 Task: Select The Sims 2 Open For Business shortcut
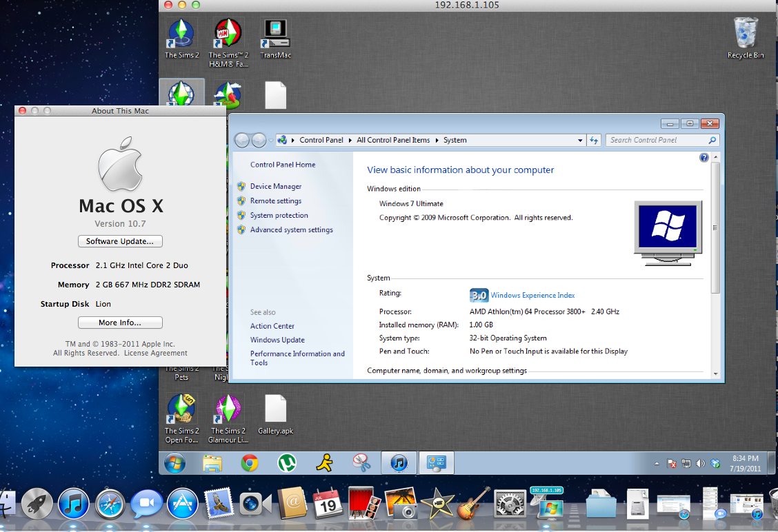coord(181,418)
